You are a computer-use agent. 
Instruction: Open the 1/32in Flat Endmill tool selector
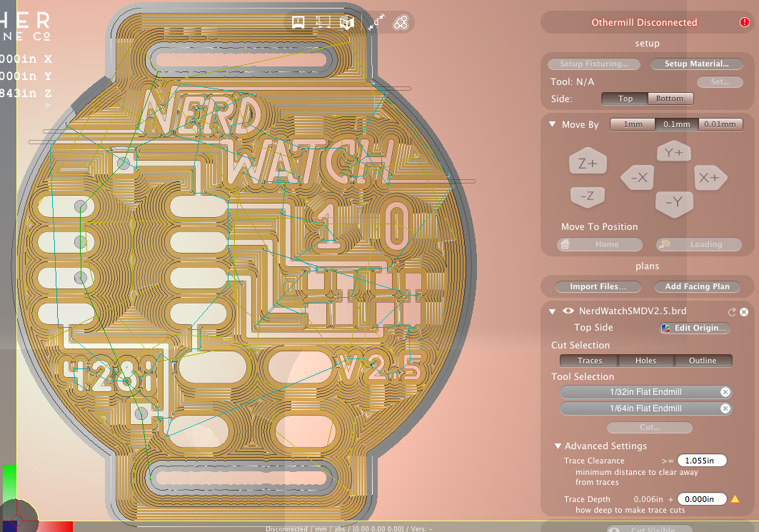[645, 392]
